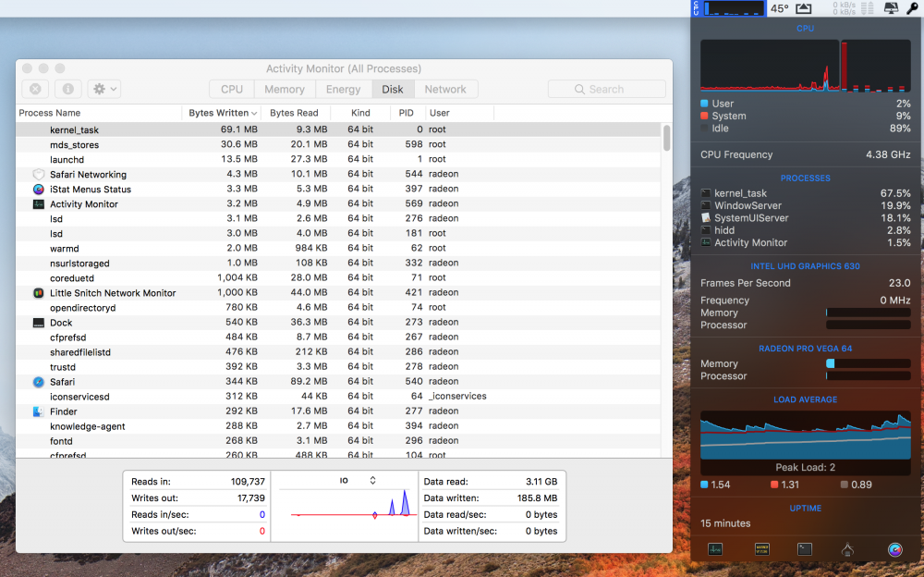924x577 pixels.
Task: Switch to the Energy tab
Action: click(344, 89)
